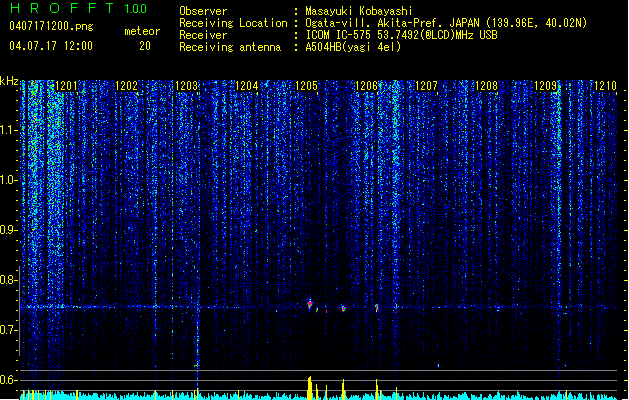The height and width of the screenshot is (400, 629).
Task: Click the strongest red meteor echo after 1205
Action: [310, 305]
